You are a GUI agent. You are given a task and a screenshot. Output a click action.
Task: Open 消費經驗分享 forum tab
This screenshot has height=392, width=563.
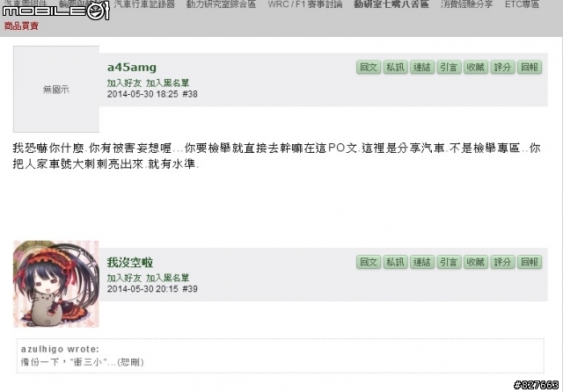coord(466,4)
